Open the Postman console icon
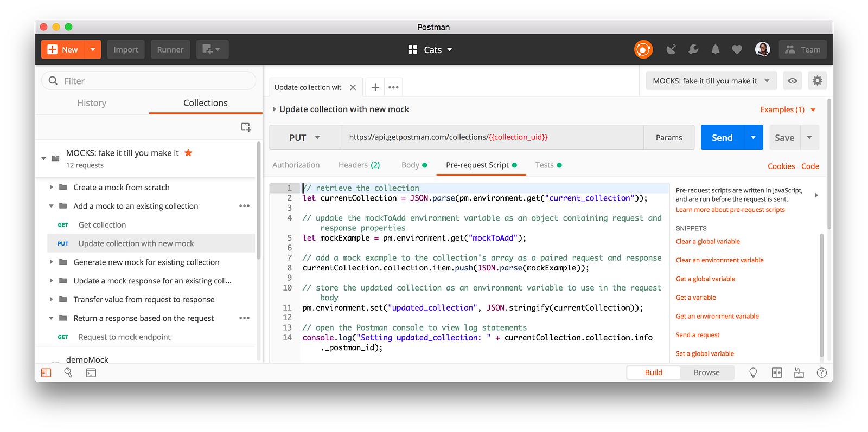The height and width of the screenshot is (432, 868). click(x=91, y=373)
